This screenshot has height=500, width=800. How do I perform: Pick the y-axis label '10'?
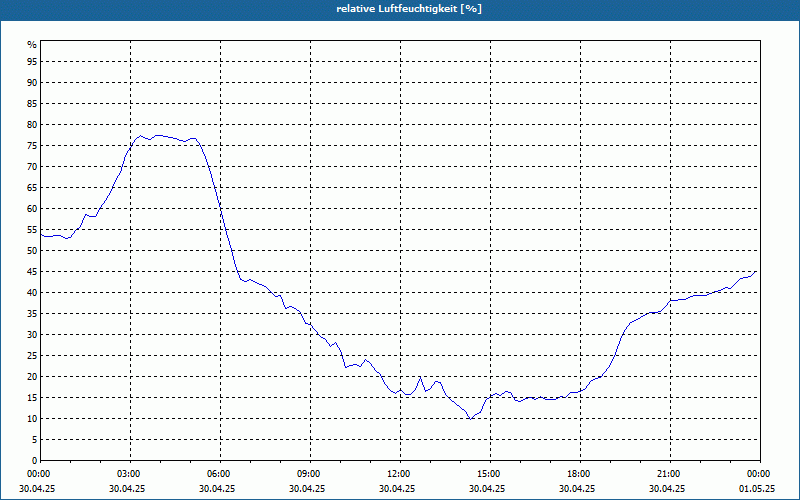(x=32, y=419)
